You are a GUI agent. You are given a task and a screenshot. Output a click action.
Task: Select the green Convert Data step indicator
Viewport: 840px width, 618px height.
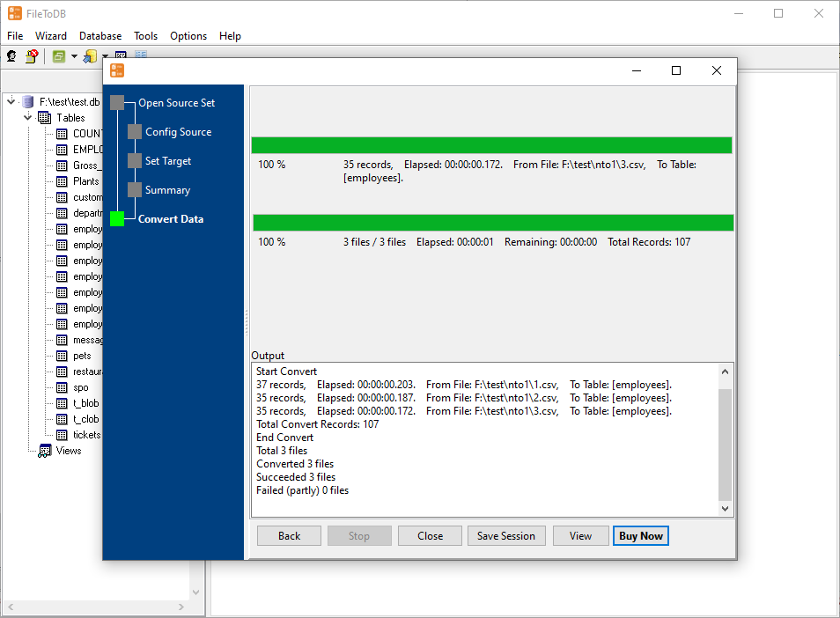point(117,219)
